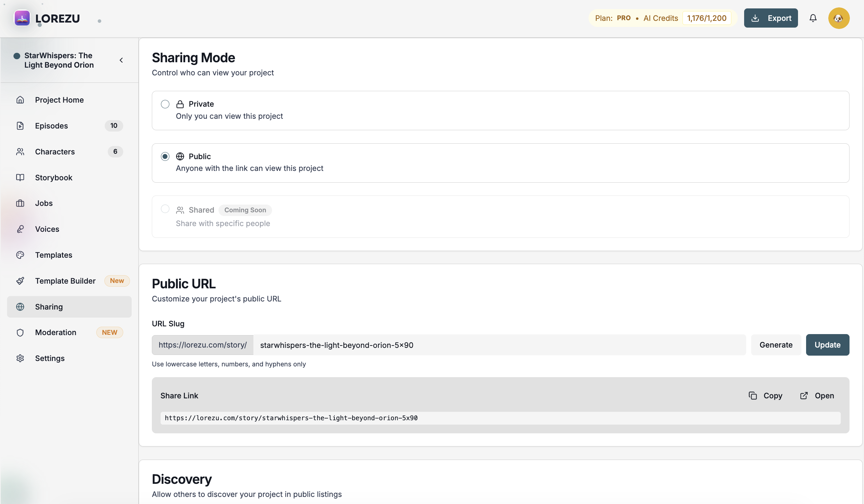The width and height of the screenshot is (864, 504).
Task: Select the Private sharing mode radio
Action: pyautogui.click(x=165, y=104)
